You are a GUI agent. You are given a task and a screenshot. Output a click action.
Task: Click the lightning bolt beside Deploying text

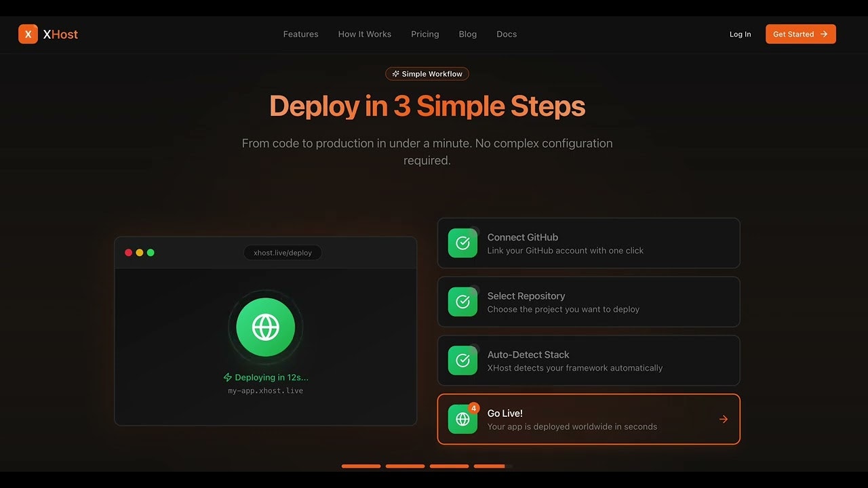pyautogui.click(x=228, y=378)
